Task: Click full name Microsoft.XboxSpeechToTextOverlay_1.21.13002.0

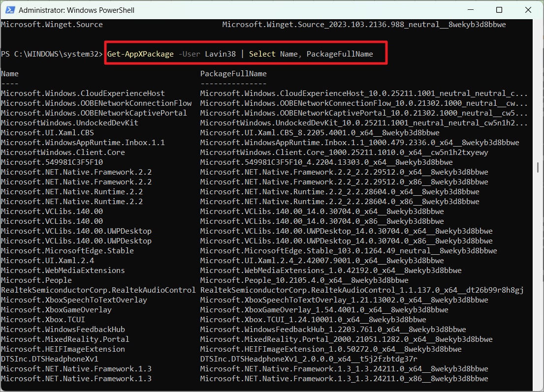Action: click(344, 300)
